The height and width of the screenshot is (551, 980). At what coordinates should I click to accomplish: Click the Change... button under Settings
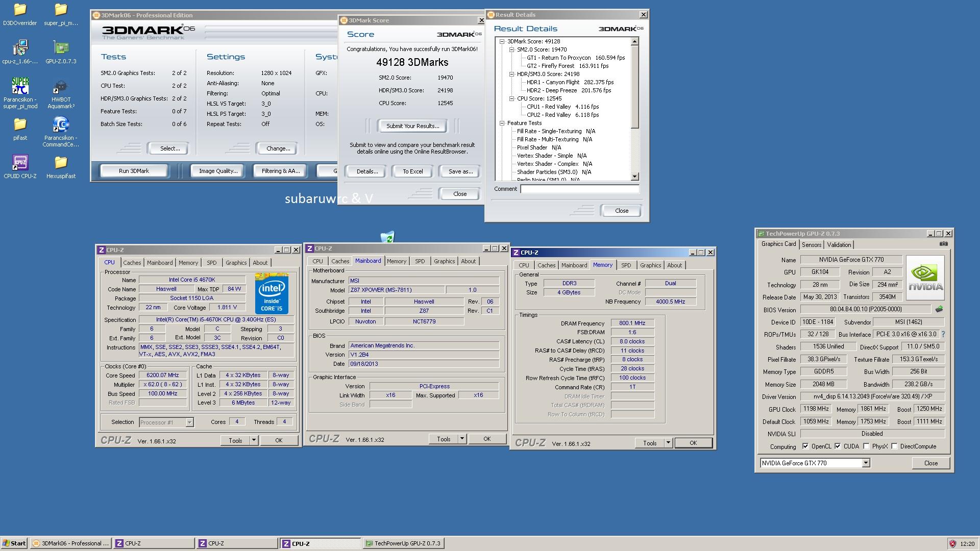278,148
